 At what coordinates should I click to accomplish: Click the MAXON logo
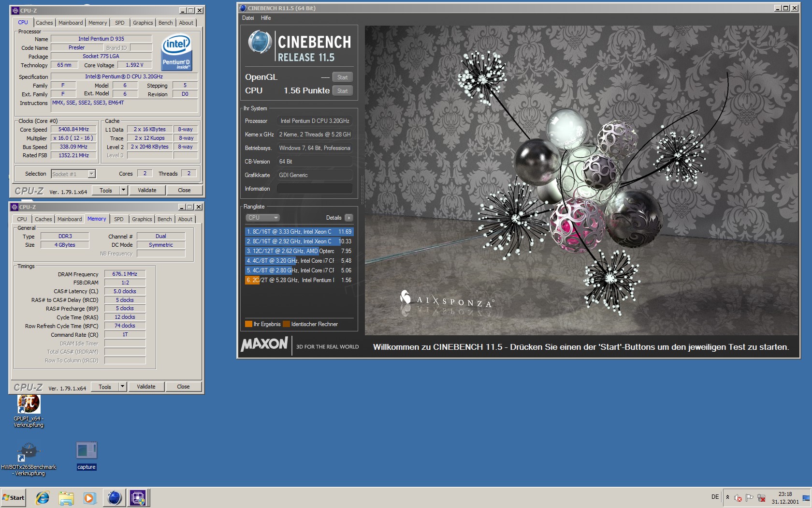(264, 344)
